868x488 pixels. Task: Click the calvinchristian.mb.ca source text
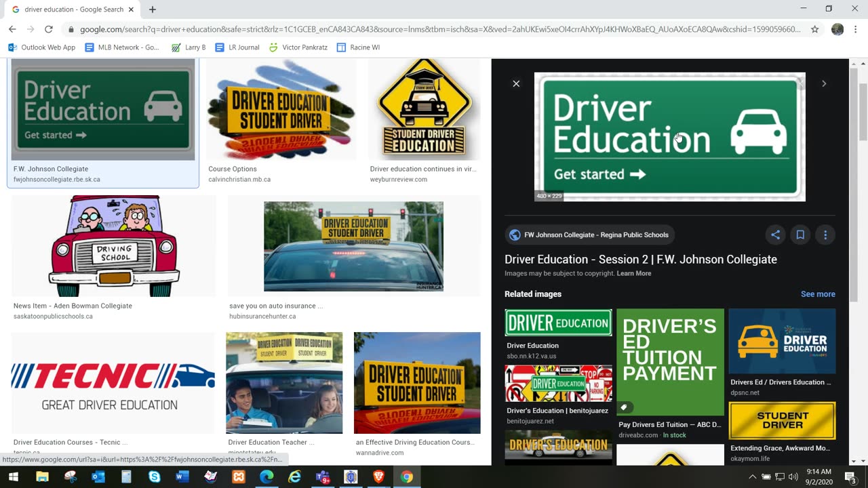pyautogui.click(x=239, y=180)
